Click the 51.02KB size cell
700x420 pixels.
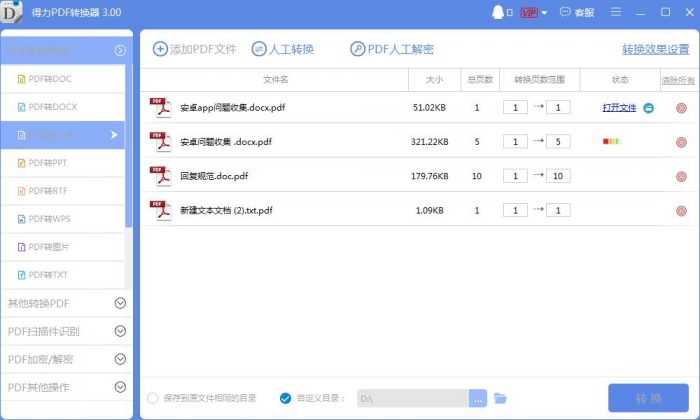pos(429,108)
